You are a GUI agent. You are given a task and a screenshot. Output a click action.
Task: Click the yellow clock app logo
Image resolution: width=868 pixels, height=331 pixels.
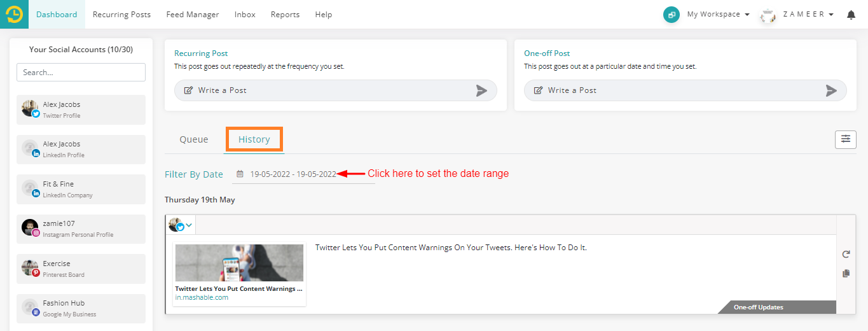coord(14,14)
